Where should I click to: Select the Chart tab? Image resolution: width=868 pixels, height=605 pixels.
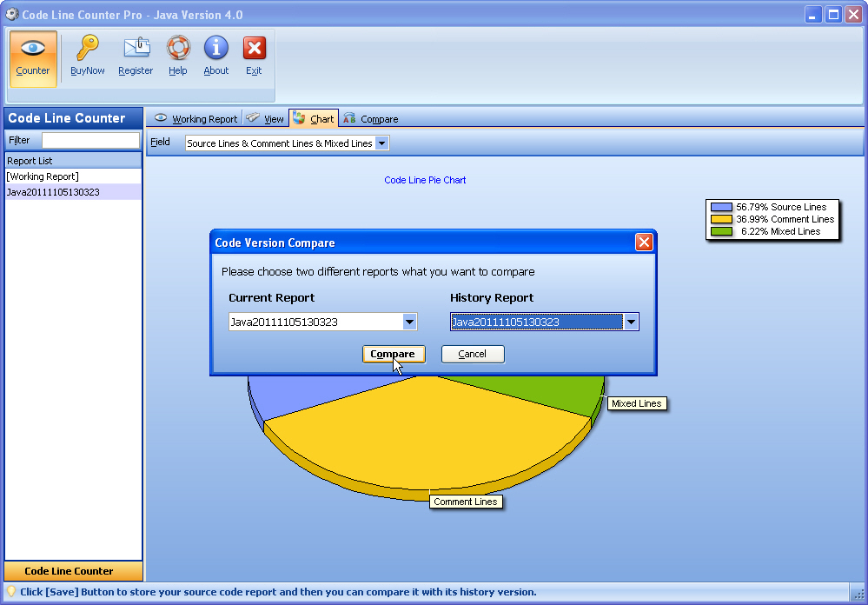(314, 118)
